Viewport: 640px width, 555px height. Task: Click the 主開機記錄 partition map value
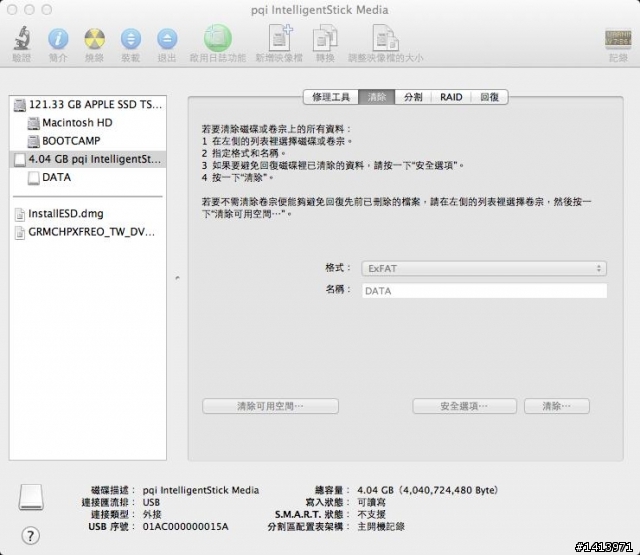(x=381, y=527)
